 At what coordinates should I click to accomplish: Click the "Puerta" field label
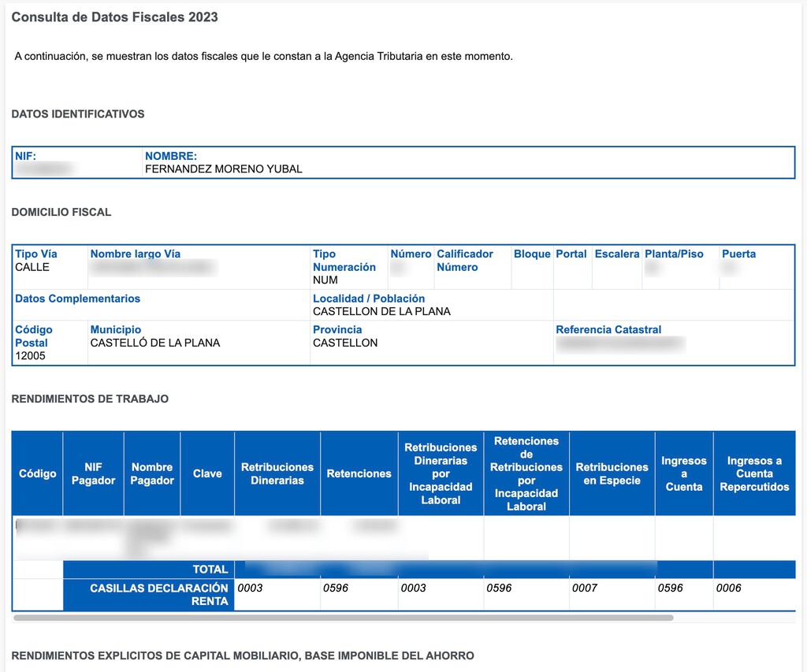pos(739,254)
